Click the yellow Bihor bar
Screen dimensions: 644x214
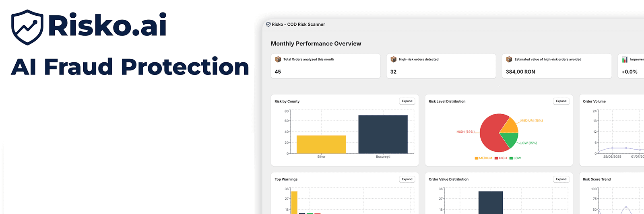coord(321,144)
